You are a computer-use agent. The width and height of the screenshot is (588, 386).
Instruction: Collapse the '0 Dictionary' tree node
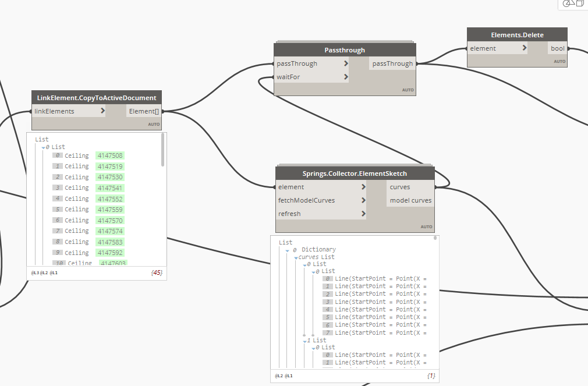[x=287, y=250]
